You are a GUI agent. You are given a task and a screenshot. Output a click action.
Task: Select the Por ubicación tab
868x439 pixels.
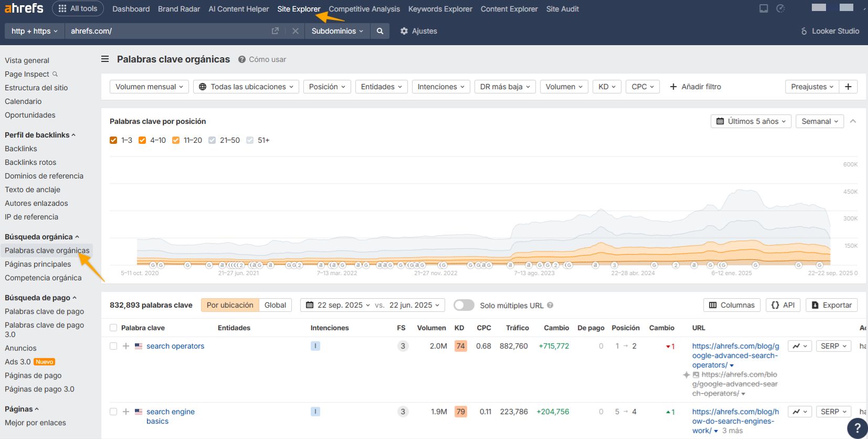click(230, 305)
